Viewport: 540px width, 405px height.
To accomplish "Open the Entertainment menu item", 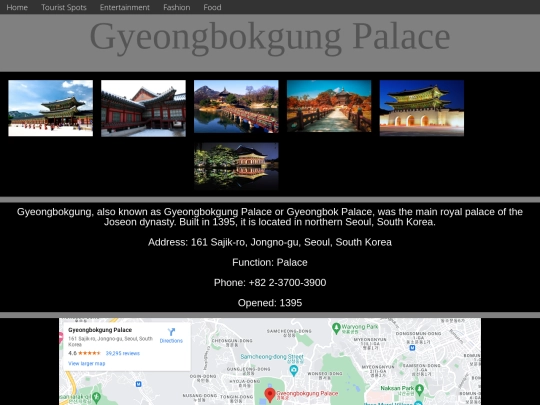I will point(125,7).
